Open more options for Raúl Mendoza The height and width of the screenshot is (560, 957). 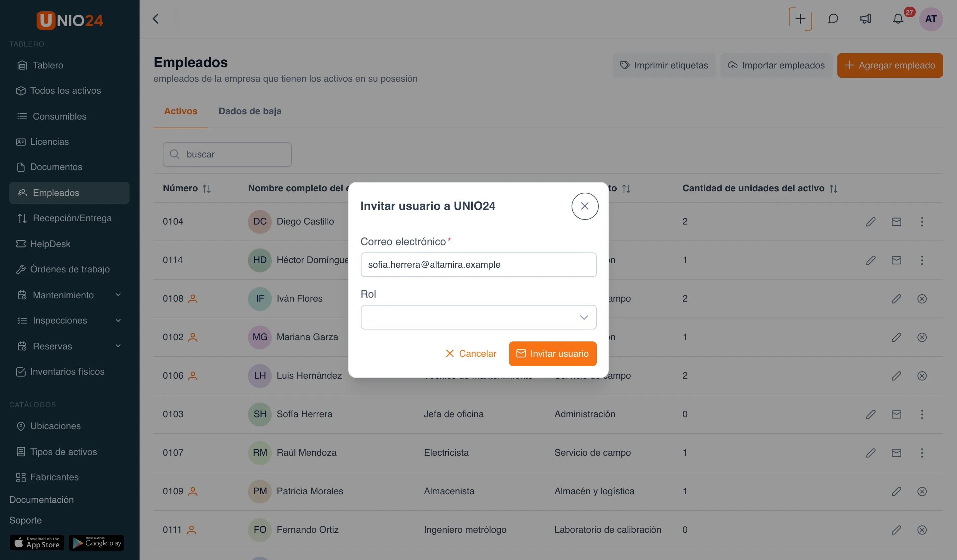[x=921, y=453]
